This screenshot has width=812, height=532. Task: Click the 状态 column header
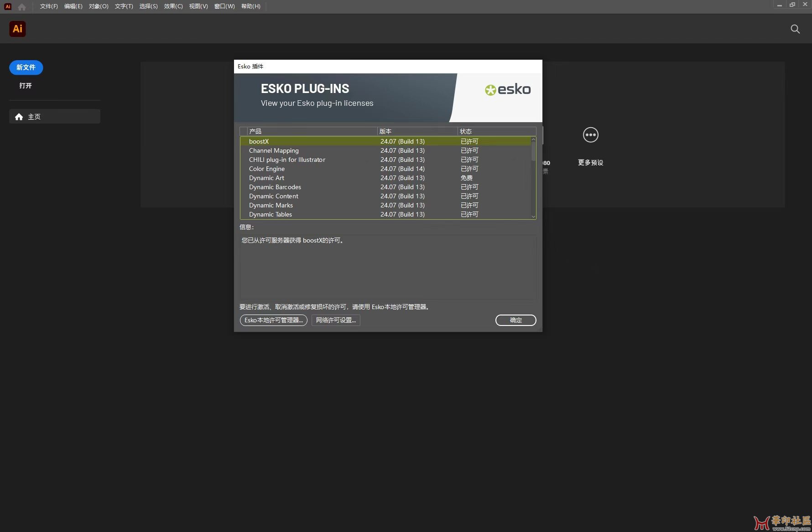[x=497, y=131]
